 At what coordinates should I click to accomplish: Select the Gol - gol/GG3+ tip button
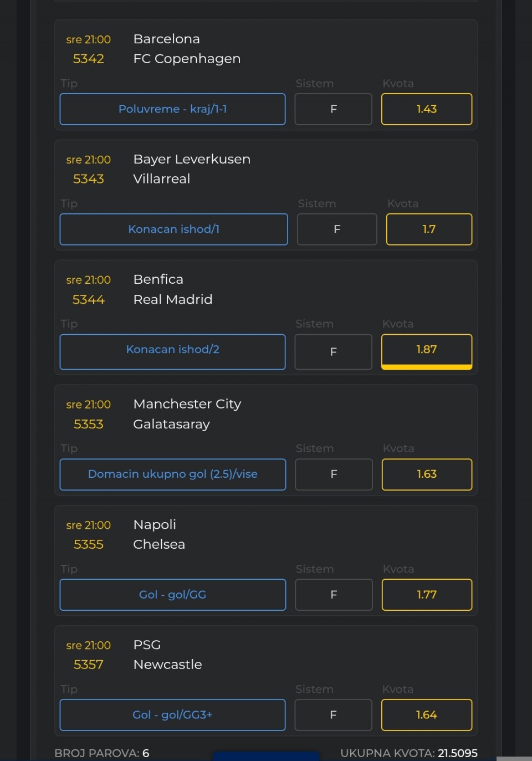(172, 715)
